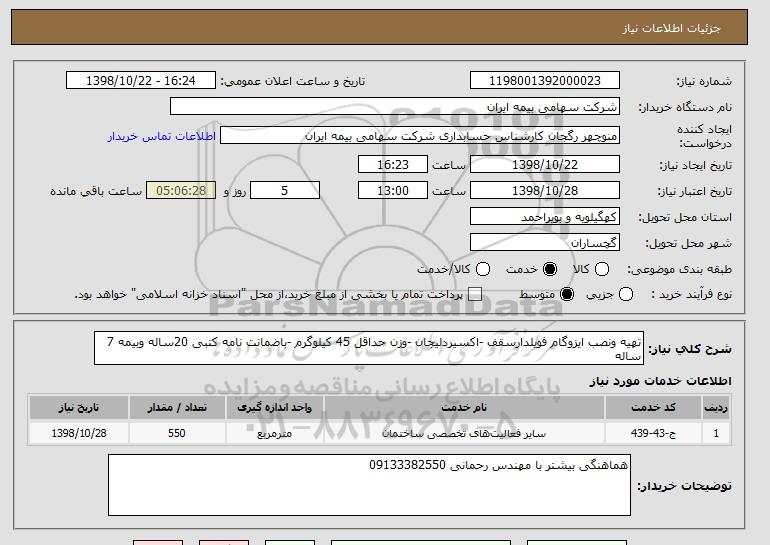The height and width of the screenshot is (545, 770).
Task: Choose the جزیی purchase type radio
Action: tap(626, 295)
